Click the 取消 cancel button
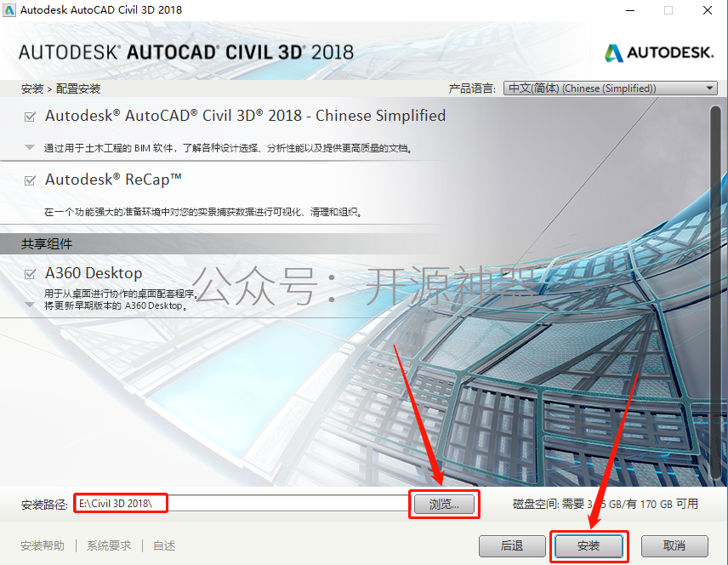Image resolution: width=728 pixels, height=565 pixels. (674, 546)
